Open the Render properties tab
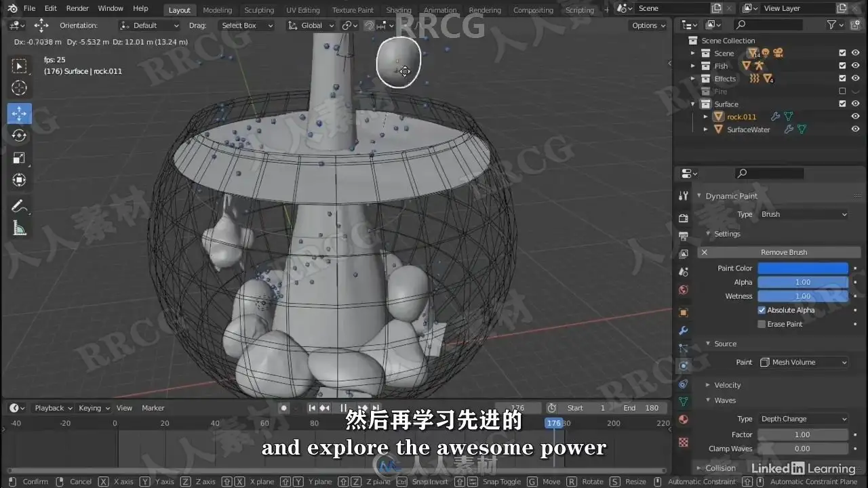Screen dimensions: 868x488 pos(684,218)
